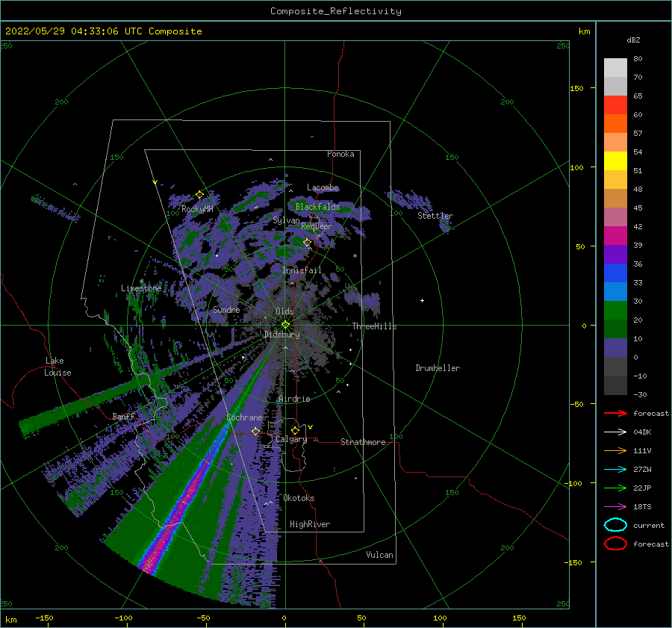Click the Sylvan label
The height and width of the screenshot is (628, 672).
[x=286, y=220]
